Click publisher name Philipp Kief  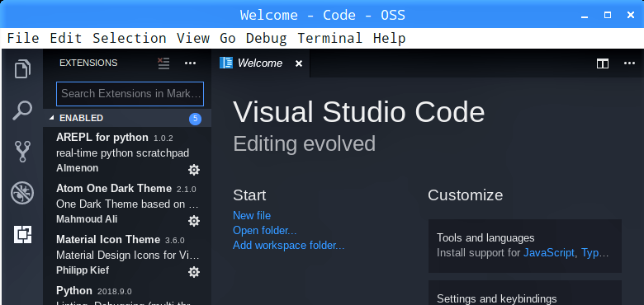click(83, 270)
